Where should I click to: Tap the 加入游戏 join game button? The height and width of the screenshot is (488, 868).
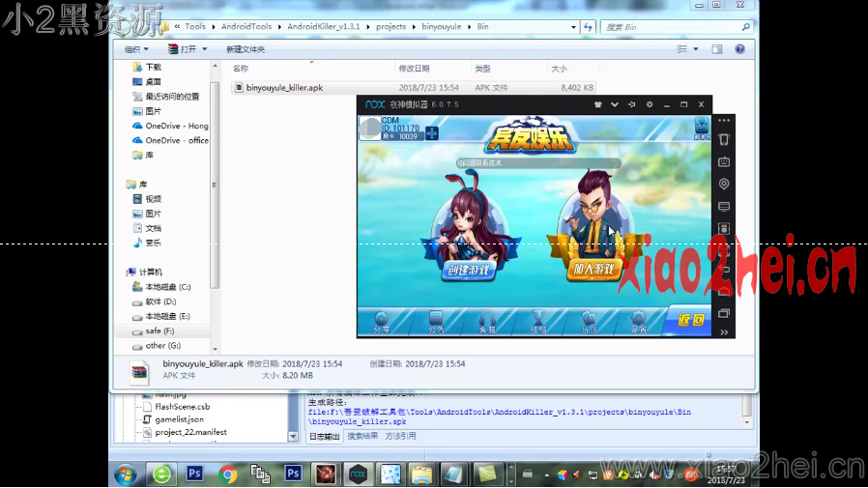[593, 269]
